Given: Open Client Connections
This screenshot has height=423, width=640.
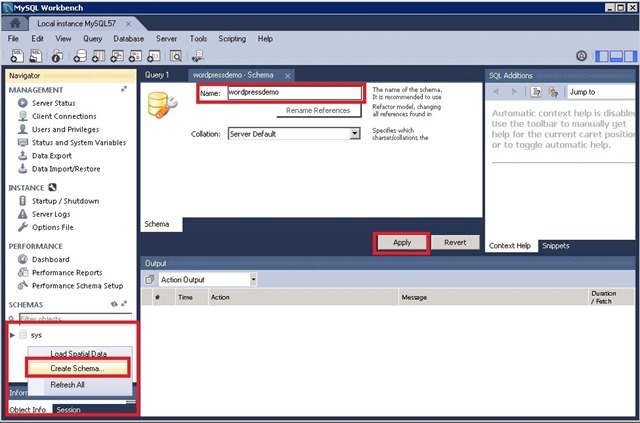Looking at the screenshot, I should tap(64, 116).
